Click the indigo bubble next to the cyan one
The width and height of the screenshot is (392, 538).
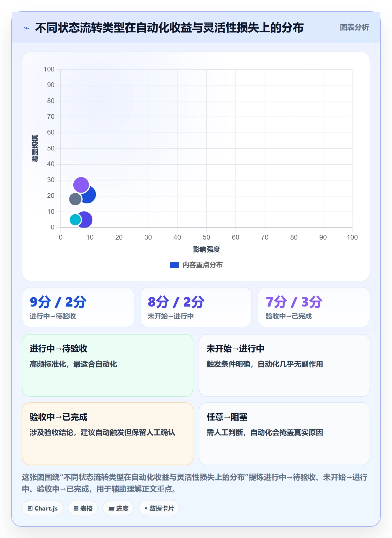[86, 220]
